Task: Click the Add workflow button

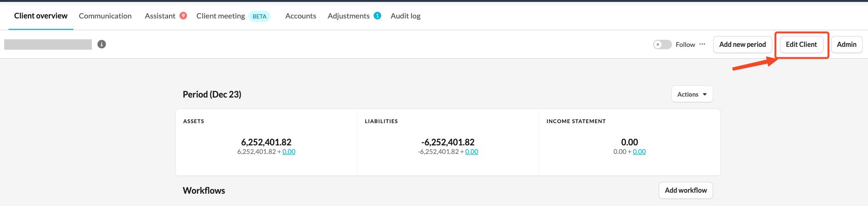Action: [x=686, y=190]
